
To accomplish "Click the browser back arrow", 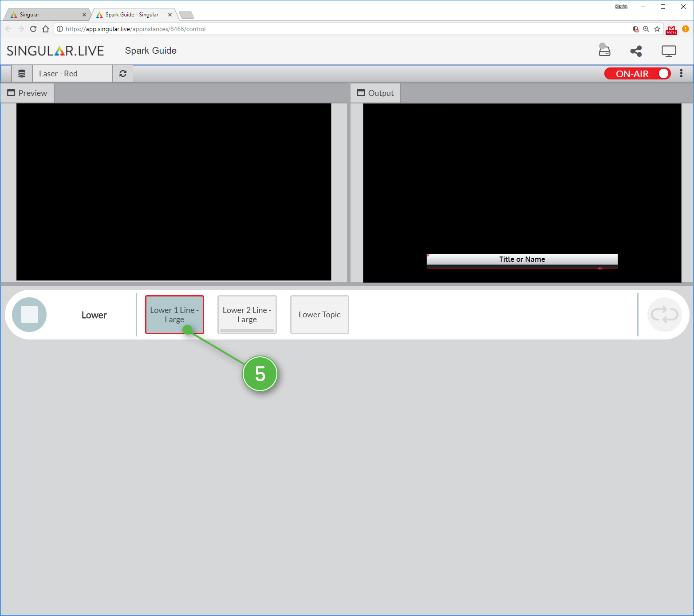I will click(x=8, y=29).
